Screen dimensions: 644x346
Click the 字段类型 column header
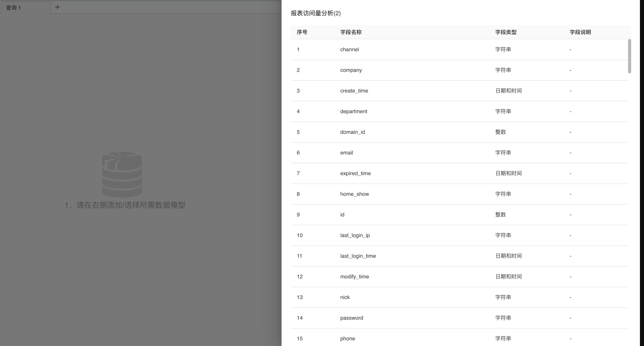(x=506, y=32)
